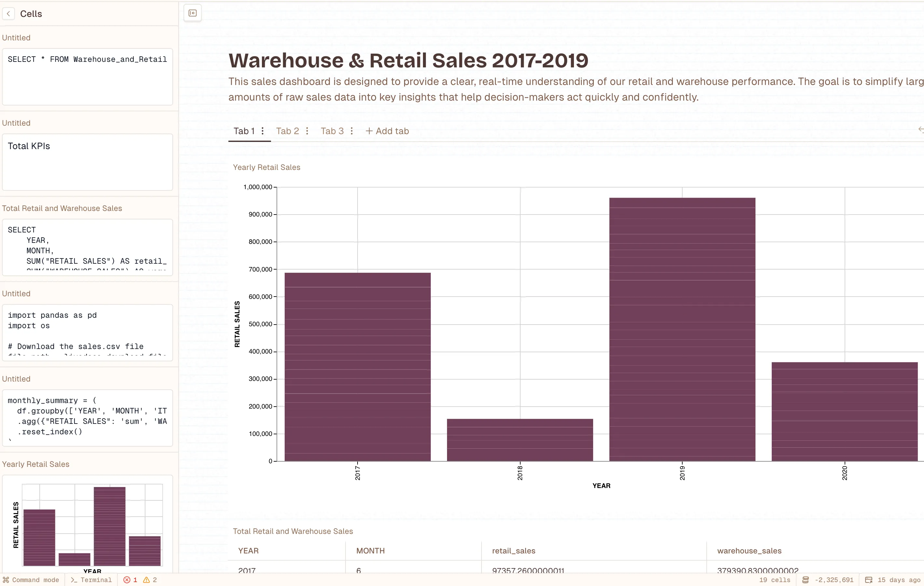Click the arrow icon at tabs row right edge
Viewport: 924px width, 586px height.
click(920, 130)
